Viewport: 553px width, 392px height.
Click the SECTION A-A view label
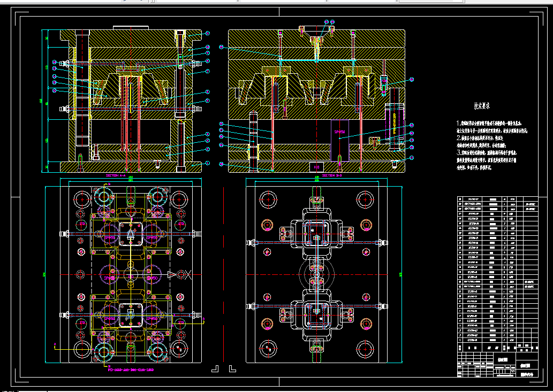tap(116, 175)
